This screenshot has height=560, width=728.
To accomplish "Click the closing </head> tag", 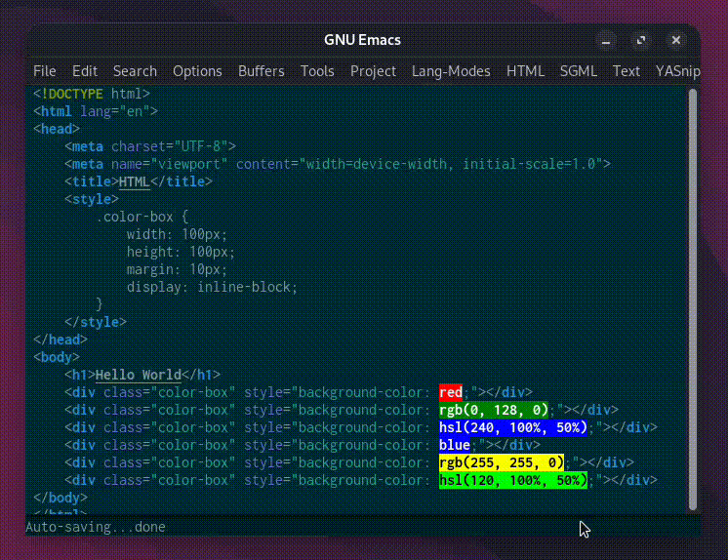I will [61, 340].
